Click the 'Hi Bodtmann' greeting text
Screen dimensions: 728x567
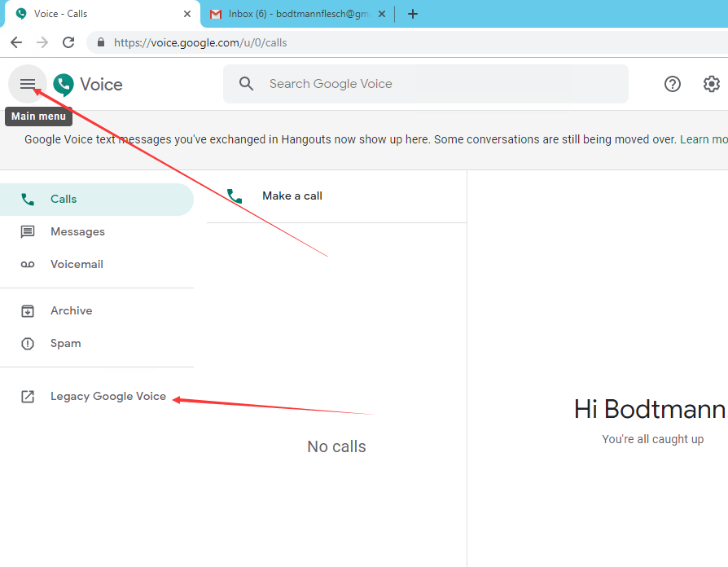[x=650, y=410]
